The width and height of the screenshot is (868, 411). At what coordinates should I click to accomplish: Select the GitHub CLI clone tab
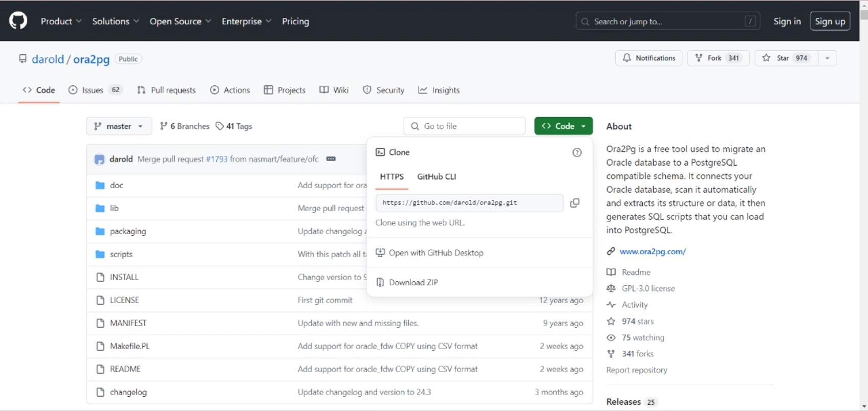click(x=437, y=176)
